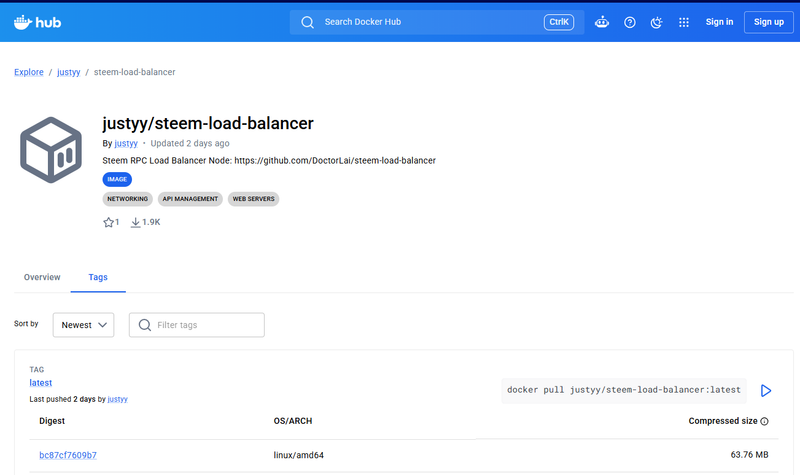Switch to the Overview tab
Screen dimensions: 800x475
click(42, 277)
